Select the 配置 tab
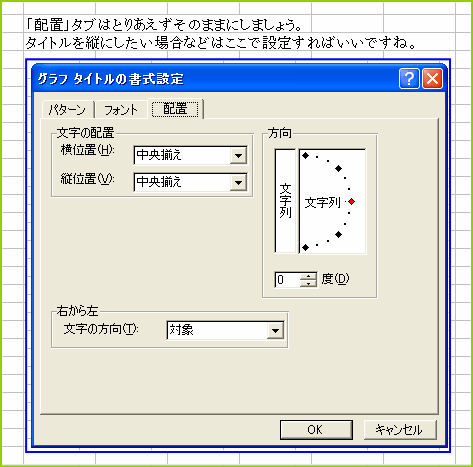The width and height of the screenshot is (473, 467). pos(175,109)
